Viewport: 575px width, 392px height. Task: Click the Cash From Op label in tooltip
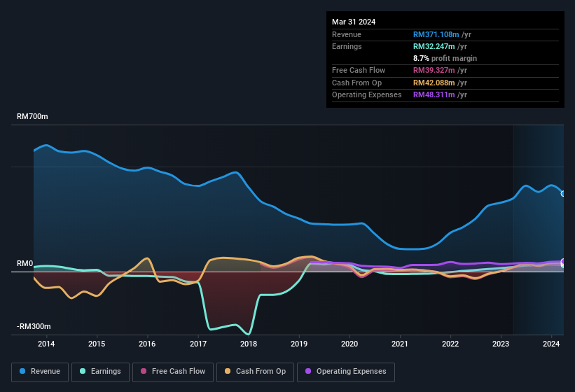(x=356, y=83)
